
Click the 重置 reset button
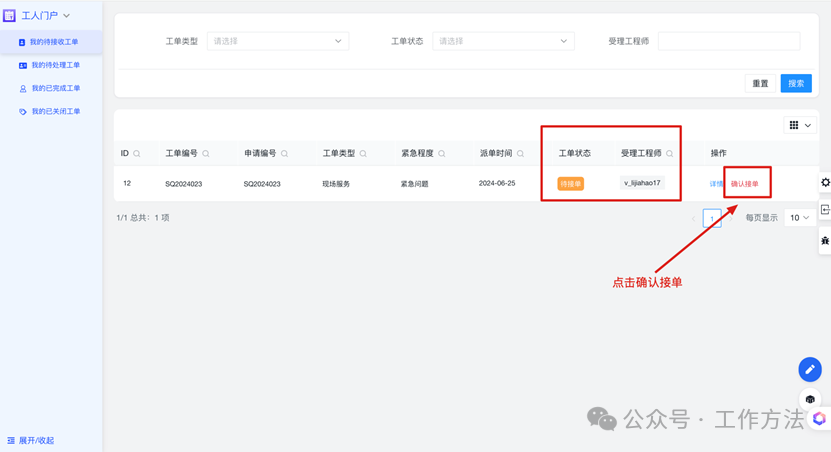tap(760, 84)
